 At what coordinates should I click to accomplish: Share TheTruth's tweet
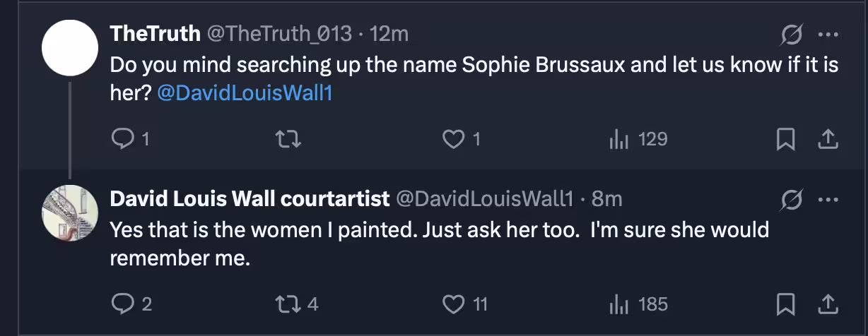(x=827, y=140)
